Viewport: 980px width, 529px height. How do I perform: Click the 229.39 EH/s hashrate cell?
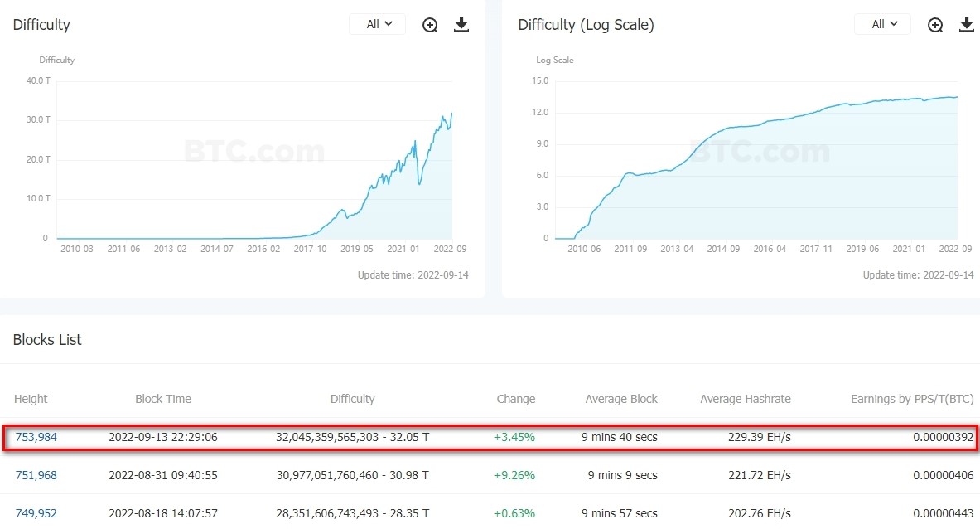coord(757,437)
